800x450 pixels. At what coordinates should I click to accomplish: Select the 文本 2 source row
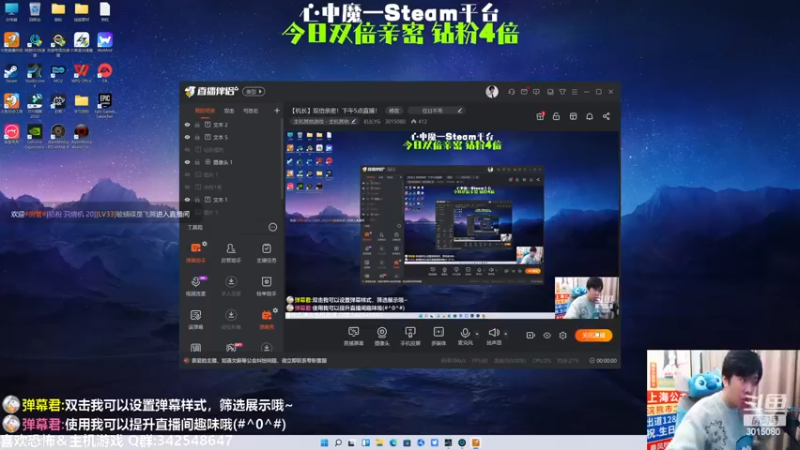(x=231, y=124)
